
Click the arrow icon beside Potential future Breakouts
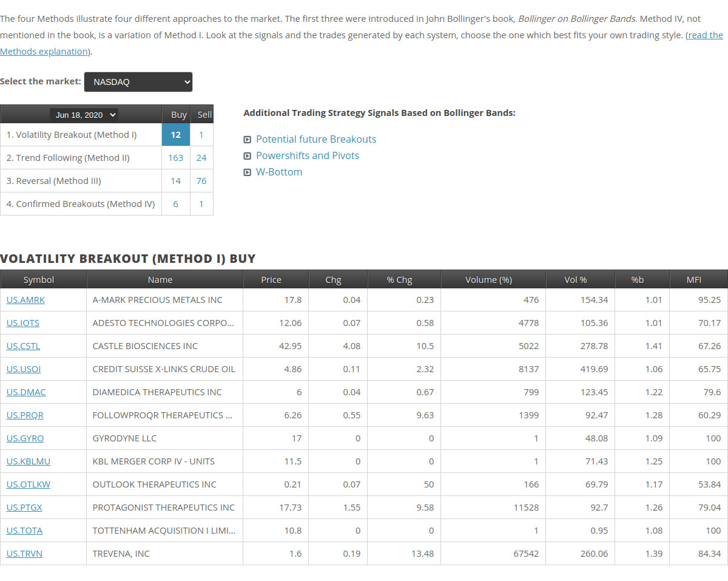(x=247, y=140)
